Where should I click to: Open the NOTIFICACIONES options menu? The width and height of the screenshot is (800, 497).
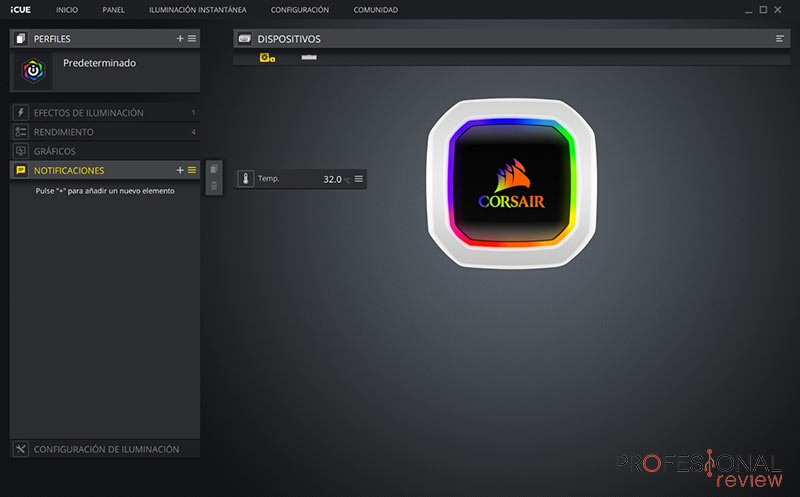tap(192, 170)
